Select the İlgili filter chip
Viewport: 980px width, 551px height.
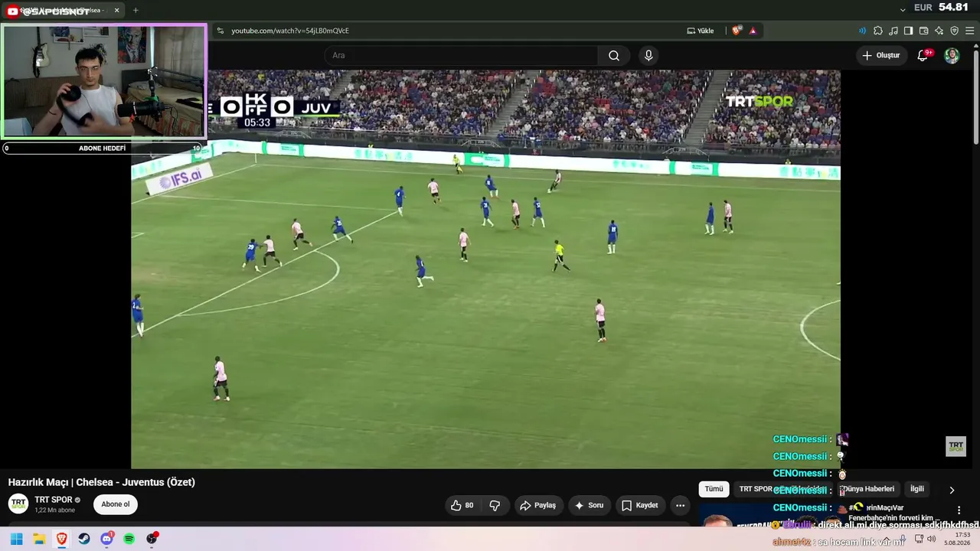click(917, 489)
